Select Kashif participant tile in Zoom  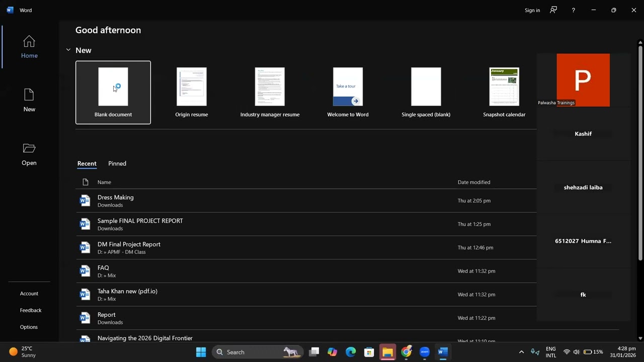[583, 134]
